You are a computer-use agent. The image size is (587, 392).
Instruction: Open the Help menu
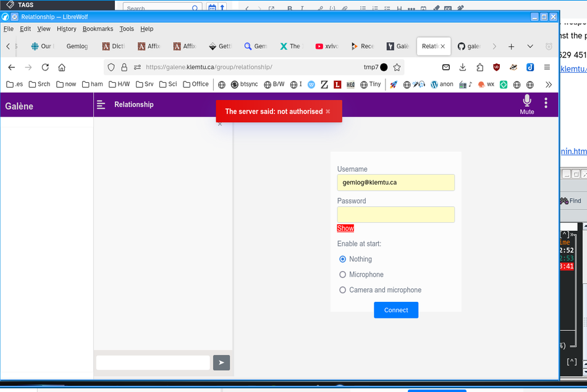point(147,29)
